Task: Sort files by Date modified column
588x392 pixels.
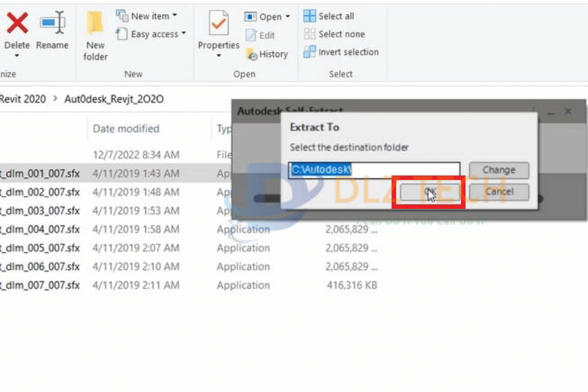Action: [x=126, y=129]
